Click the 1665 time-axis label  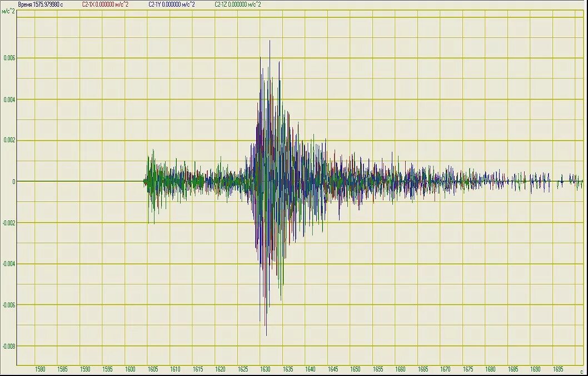pyautogui.click(x=422, y=369)
